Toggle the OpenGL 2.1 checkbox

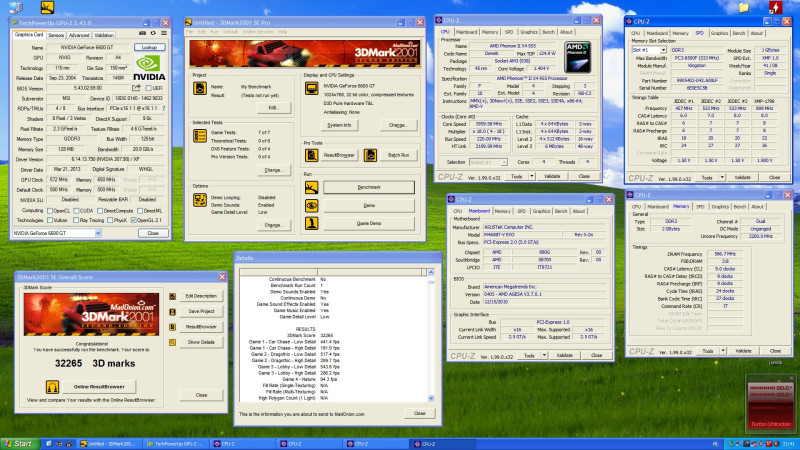pos(134,220)
